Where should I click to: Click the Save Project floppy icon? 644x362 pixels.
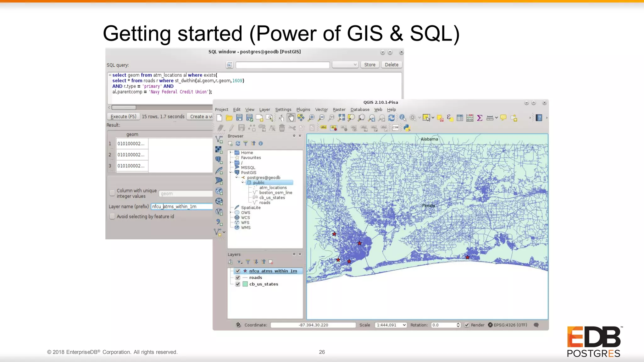[x=239, y=118]
